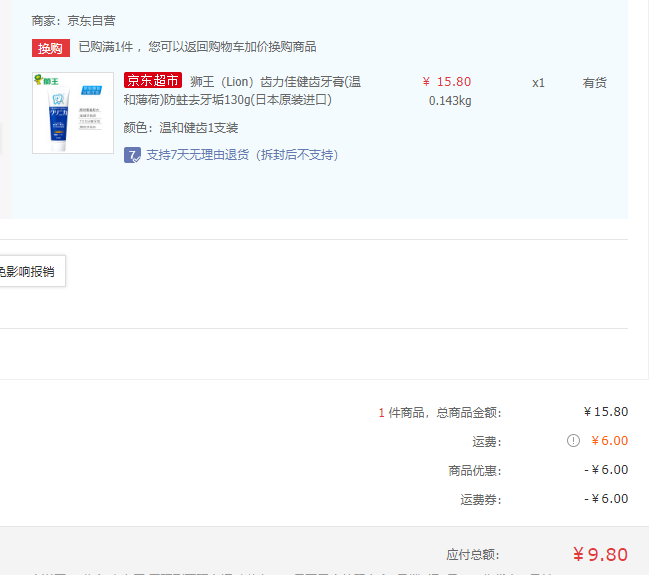This screenshot has width=664, height=575.
Task: Click total goods amount ¥15.80 in summary
Action: pos(606,412)
